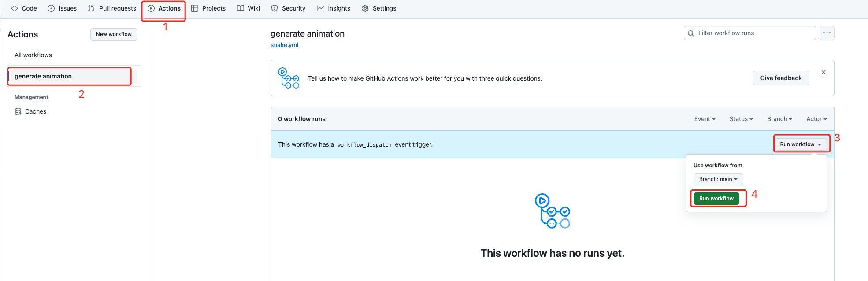The height and width of the screenshot is (281, 868).
Task: Click the Pull requests branch icon
Action: (x=91, y=8)
